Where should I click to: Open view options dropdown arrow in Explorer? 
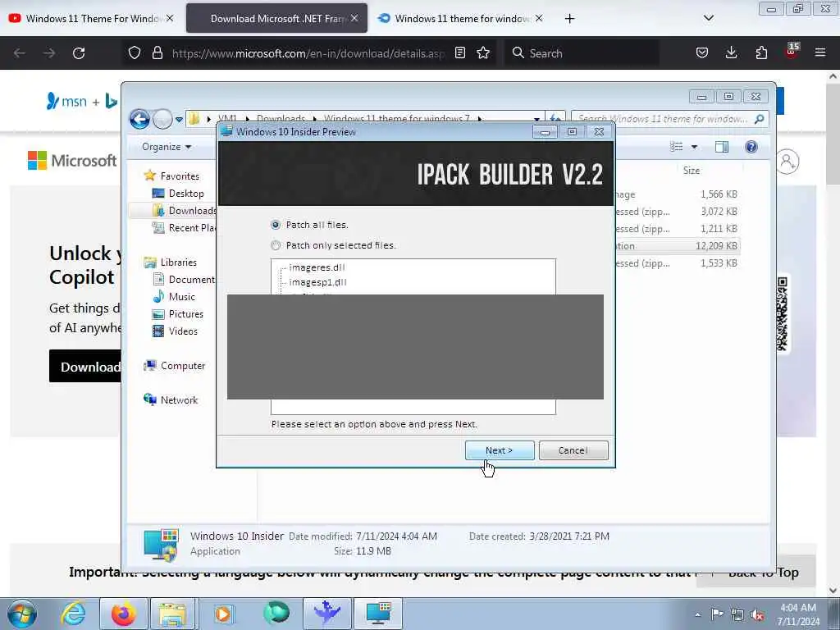[x=694, y=147]
